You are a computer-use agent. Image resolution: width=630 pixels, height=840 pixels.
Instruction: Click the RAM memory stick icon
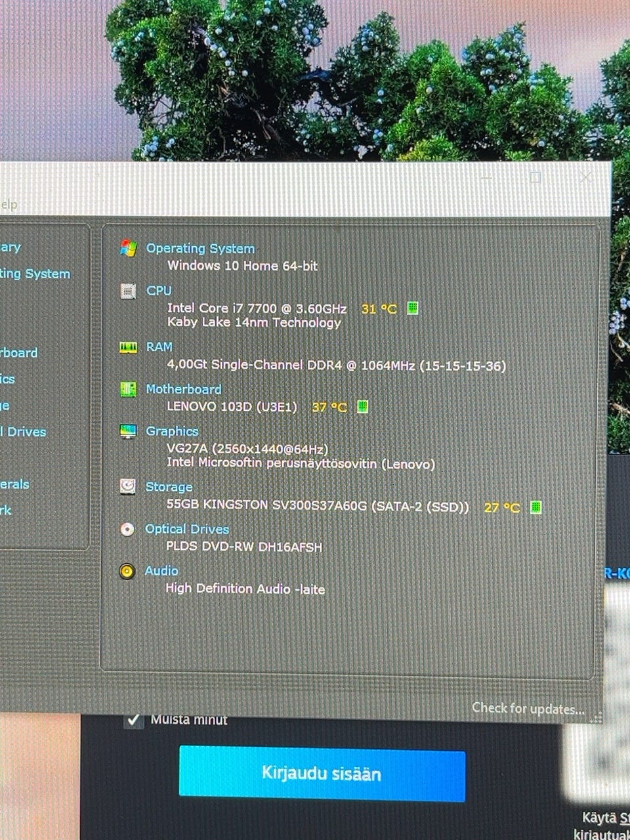pyautogui.click(x=128, y=347)
